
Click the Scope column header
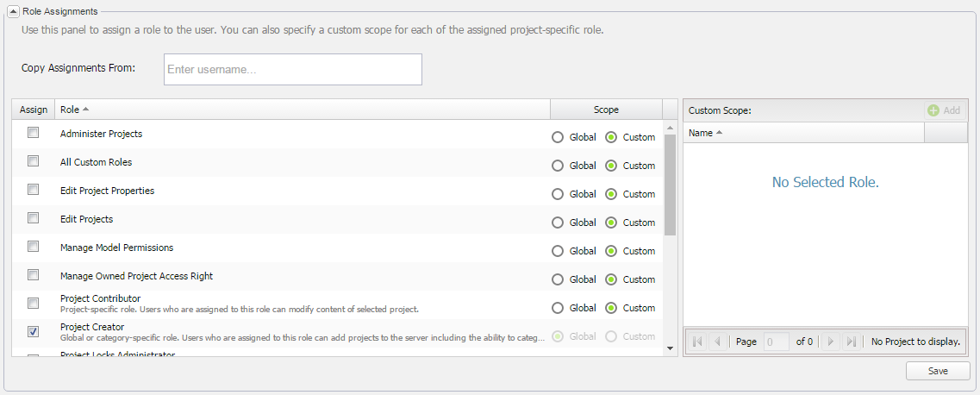[606, 110]
